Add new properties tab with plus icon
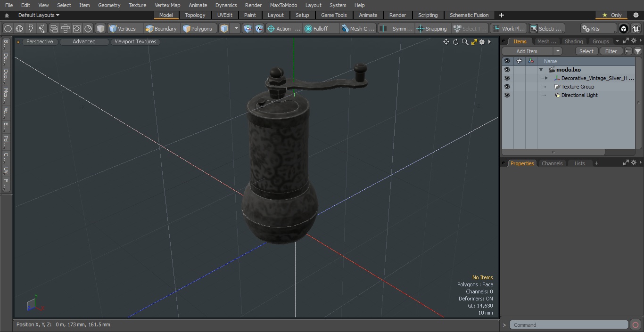 tap(596, 163)
